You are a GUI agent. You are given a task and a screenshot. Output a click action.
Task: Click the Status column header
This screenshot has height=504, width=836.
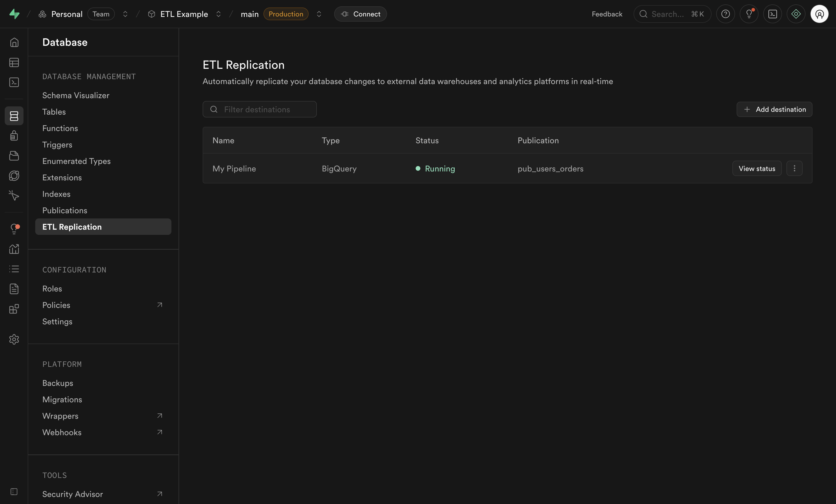427,140
